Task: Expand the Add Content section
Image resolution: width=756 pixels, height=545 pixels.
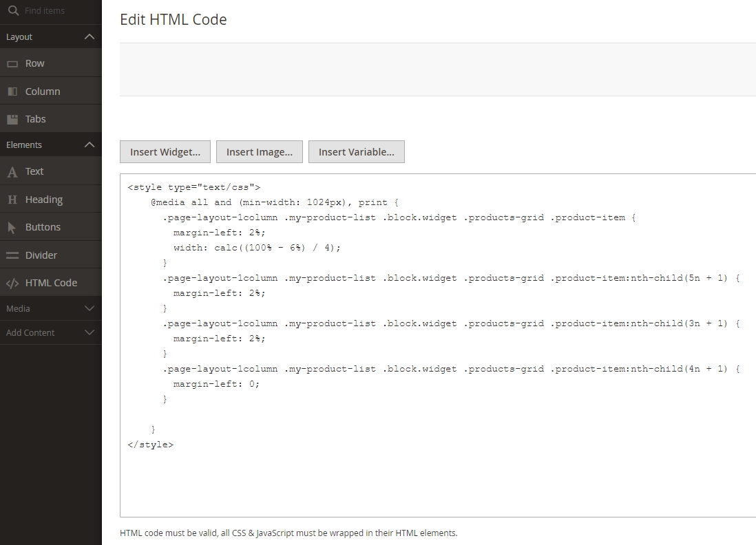Action: tap(88, 332)
